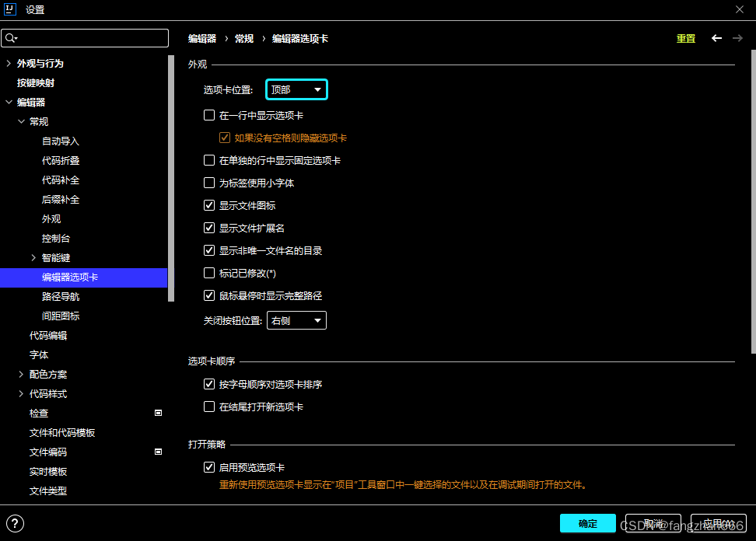Click the forward navigation arrow icon
The height and width of the screenshot is (541, 756).
click(x=738, y=38)
